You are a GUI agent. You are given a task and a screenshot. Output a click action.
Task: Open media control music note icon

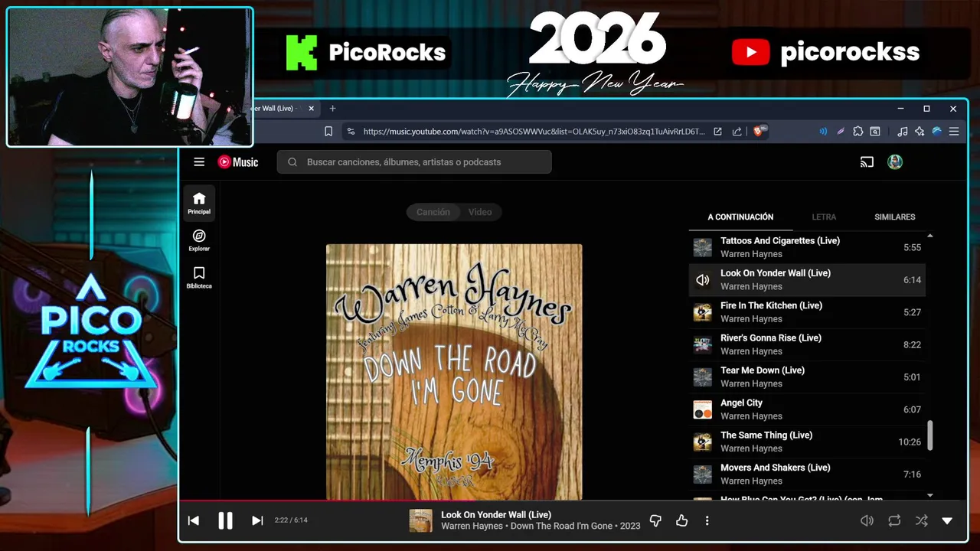pyautogui.click(x=903, y=132)
